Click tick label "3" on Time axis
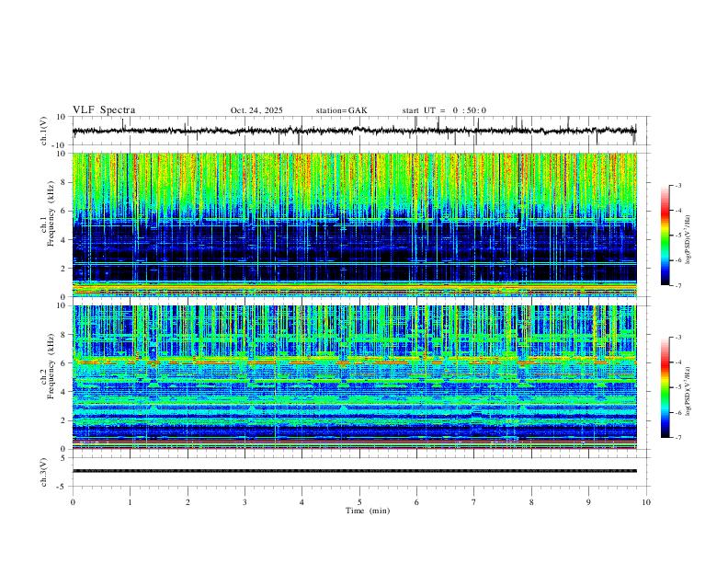Screen dimensions: 728x563 pyautogui.click(x=245, y=502)
